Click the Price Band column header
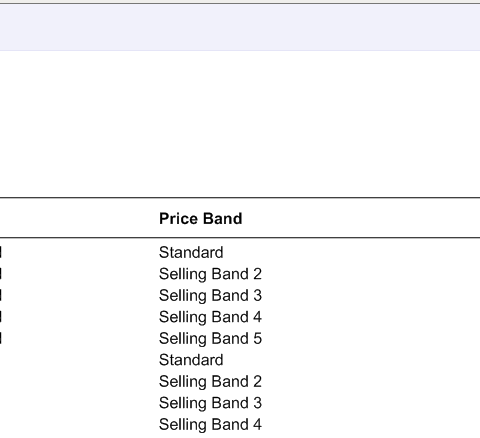 click(x=200, y=219)
